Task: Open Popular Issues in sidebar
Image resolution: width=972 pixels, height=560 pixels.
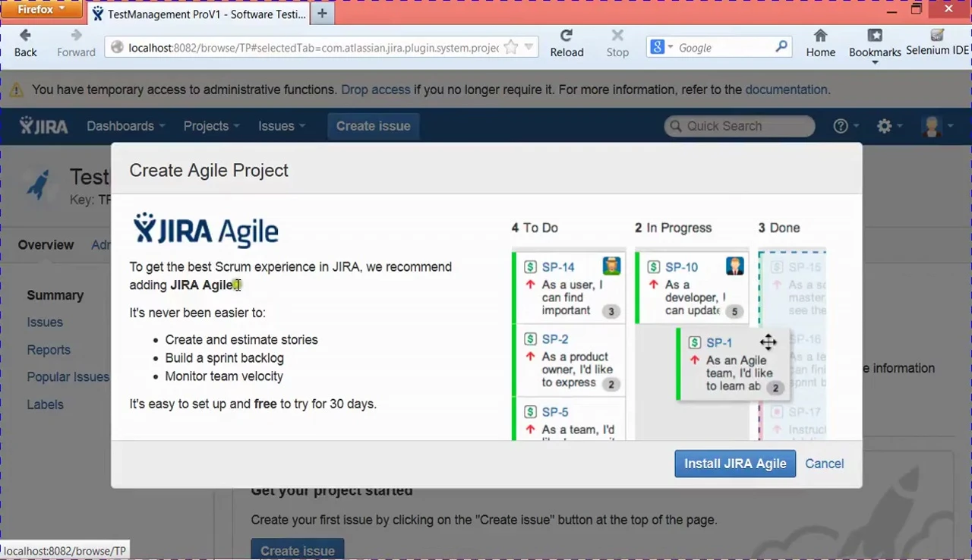Action: point(68,377)
